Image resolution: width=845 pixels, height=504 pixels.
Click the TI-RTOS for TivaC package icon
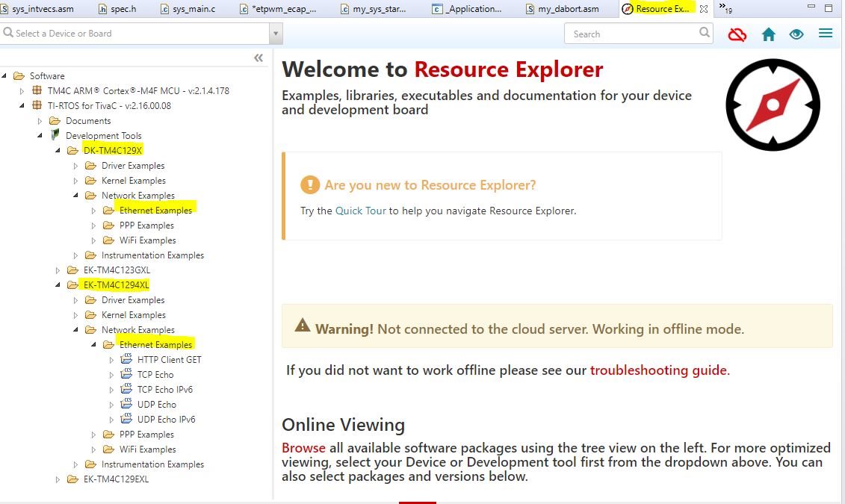pyautogui.click(x=37, y=105)
